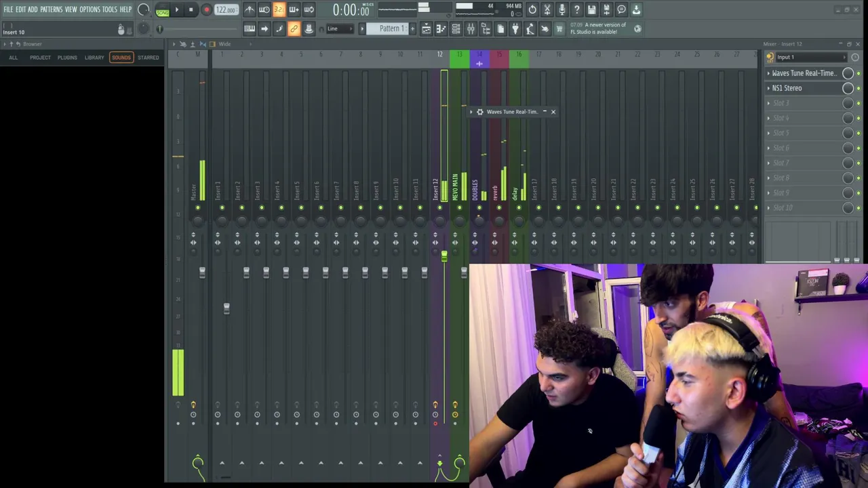Toggle the overdub recording icon

point(294,9)
